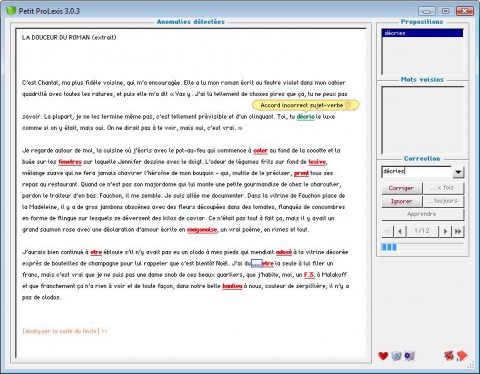Click the '... x fois' button
480x374 pixels.
pos(443,188)
